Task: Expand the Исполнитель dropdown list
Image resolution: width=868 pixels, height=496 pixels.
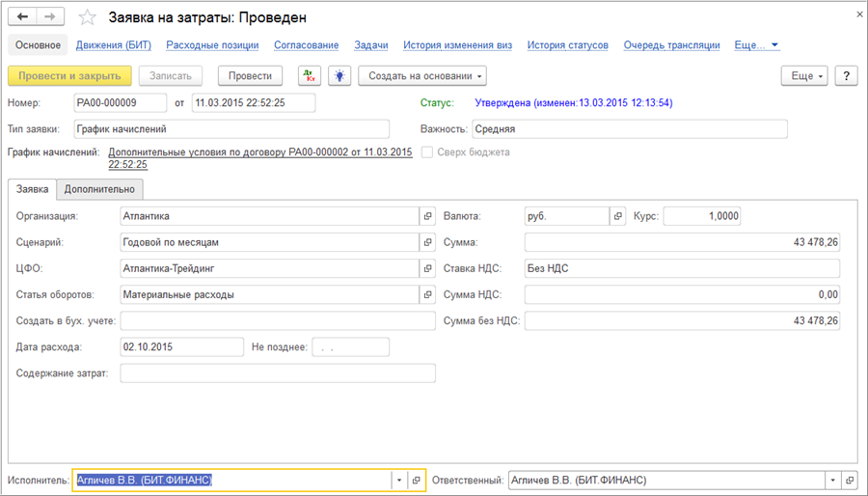Action: (398, 481)
